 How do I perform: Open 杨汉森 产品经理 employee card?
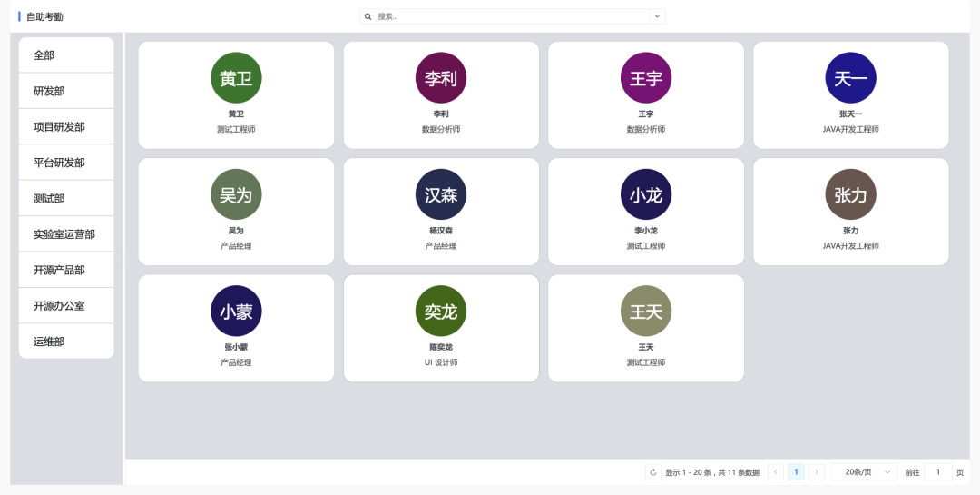[x=441, y=212]
